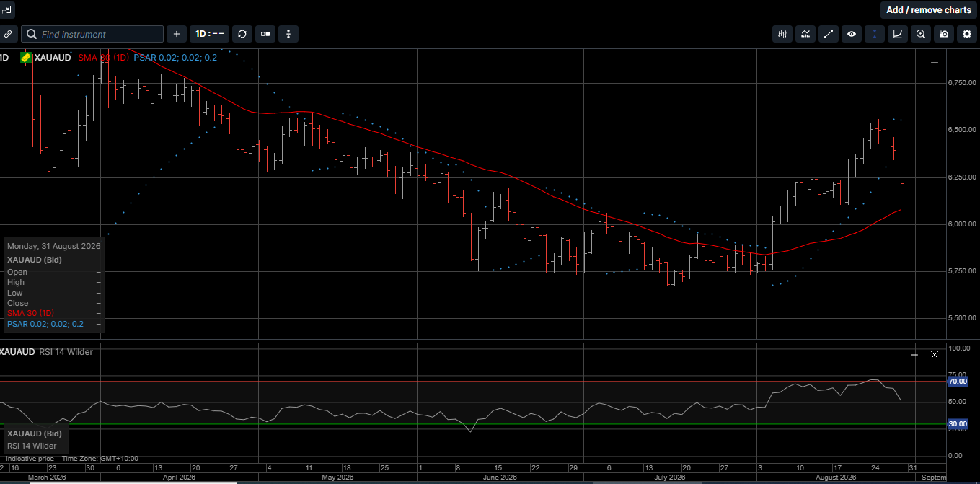Click the 6,750.00 price axis label

tap(961, 83)
